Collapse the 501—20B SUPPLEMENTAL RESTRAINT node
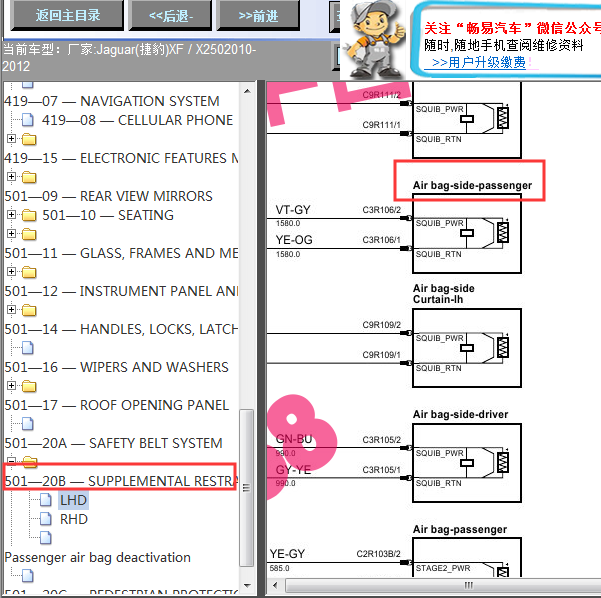 (x=11, y=461)
